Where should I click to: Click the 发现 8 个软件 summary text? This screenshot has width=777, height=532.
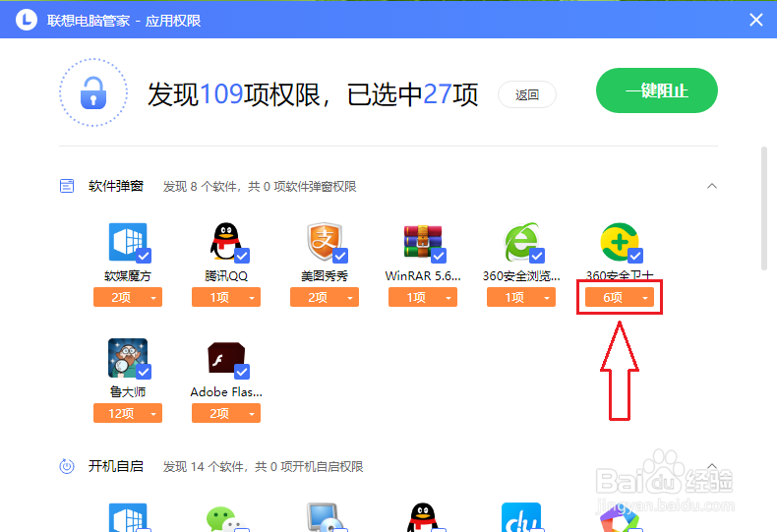[260, 187]
